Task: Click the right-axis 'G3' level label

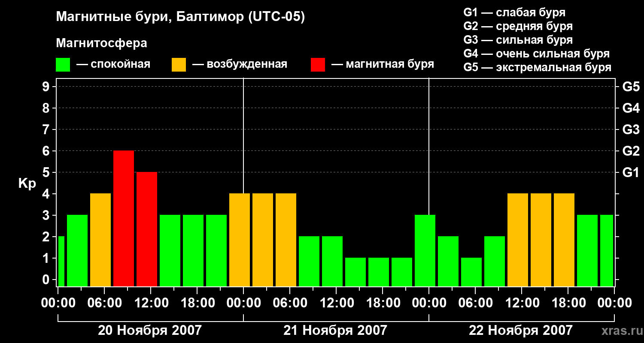Action: (631, 129)
